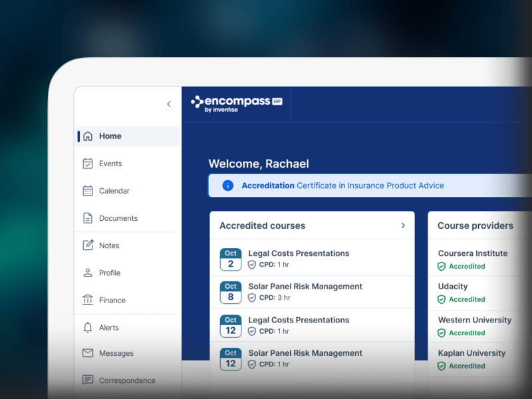Click the Oct 12 date badge for Legal Costs

pyautogui.click(x=231, y=325)
